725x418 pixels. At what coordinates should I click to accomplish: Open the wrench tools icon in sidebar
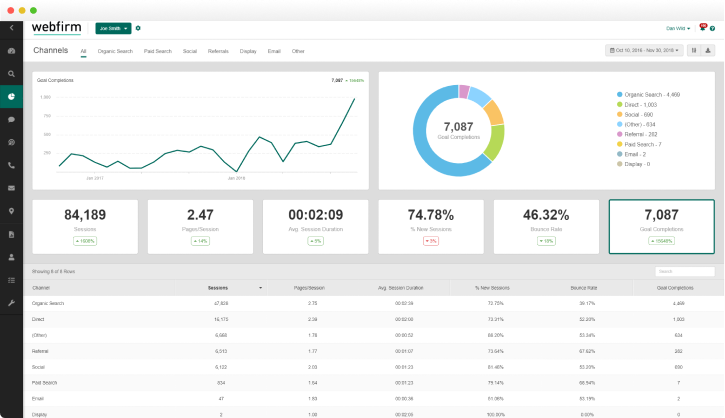12,303
